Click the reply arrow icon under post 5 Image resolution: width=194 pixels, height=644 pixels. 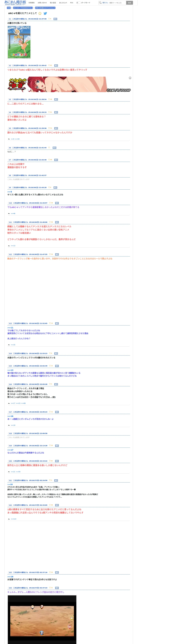coord(9,139)
